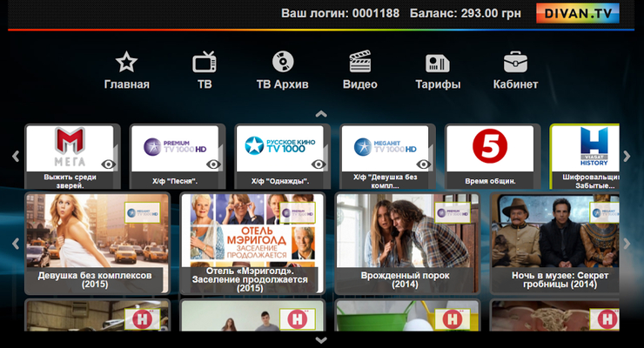Open the Главная star icon
The height and width of the screenshot is (348, 644).
tap(126, 62)
